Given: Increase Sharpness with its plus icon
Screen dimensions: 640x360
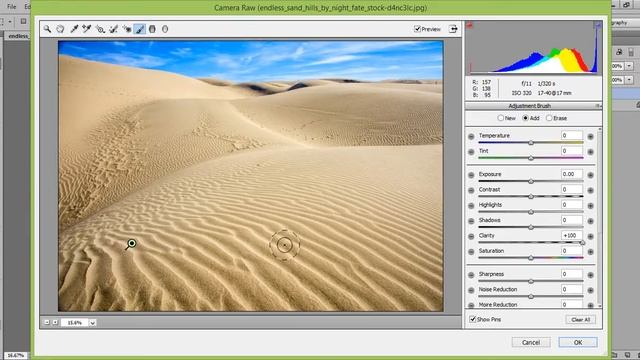Looking at the screenshot, I should [590, 275].
